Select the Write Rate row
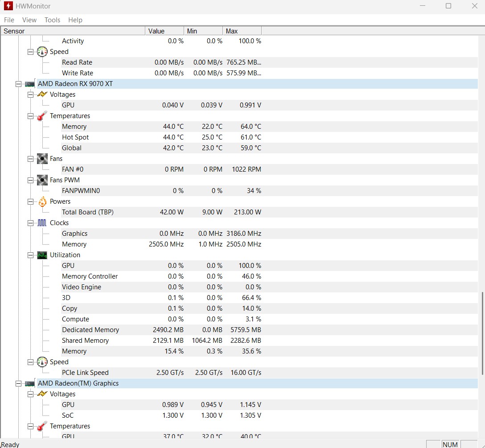This screenshot has height=448, width=485. tap(269, 73)
